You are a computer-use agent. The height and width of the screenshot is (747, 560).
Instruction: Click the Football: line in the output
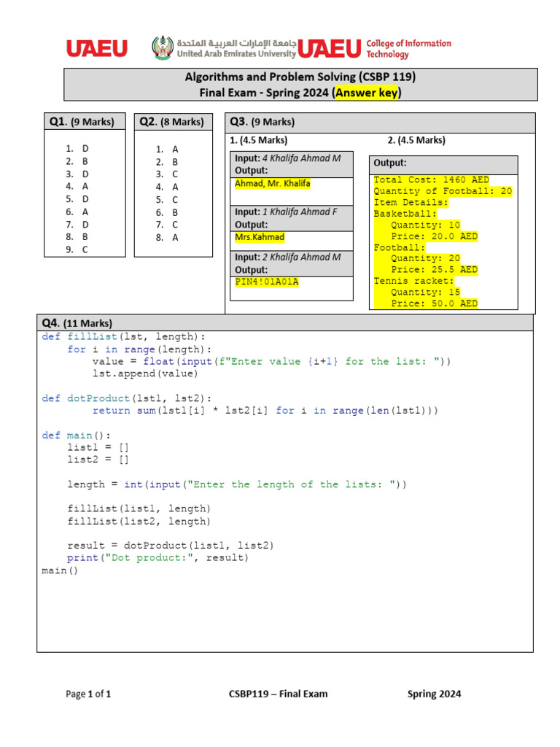[400, 248]
